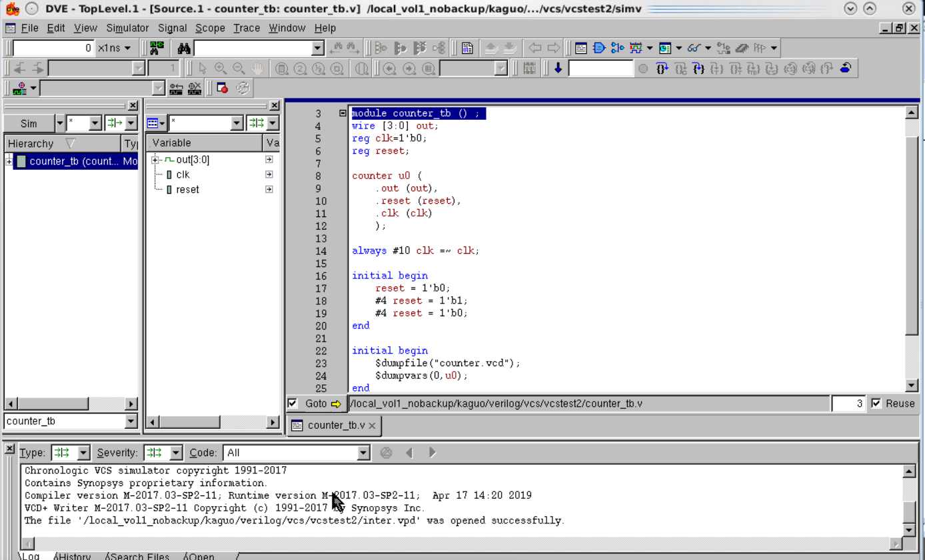
Task: Click the document list icon in toolbar
Action: tap(467, 48)
